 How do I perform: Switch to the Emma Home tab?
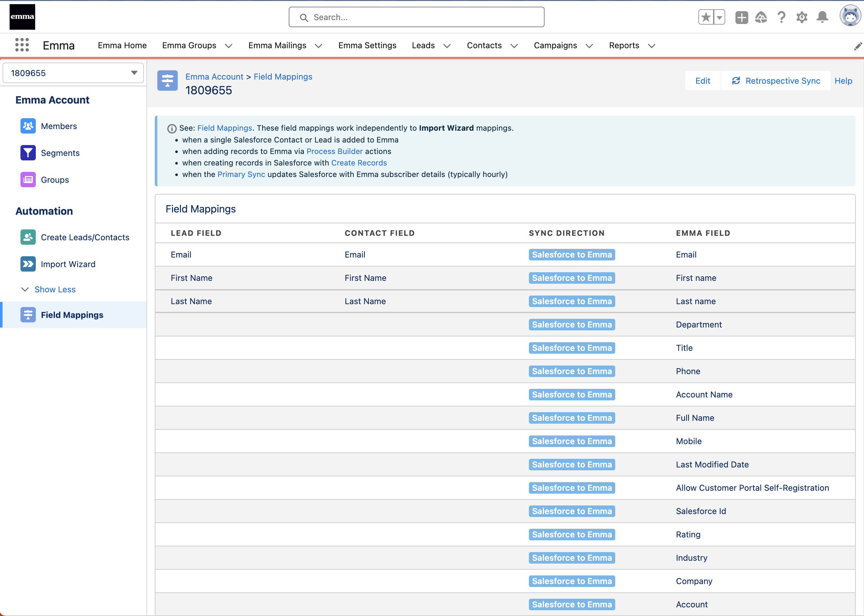pos(122,45)
